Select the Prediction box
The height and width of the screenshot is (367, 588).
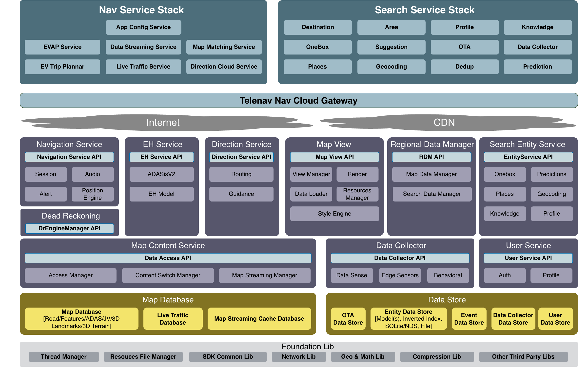[x=538, y=67]
